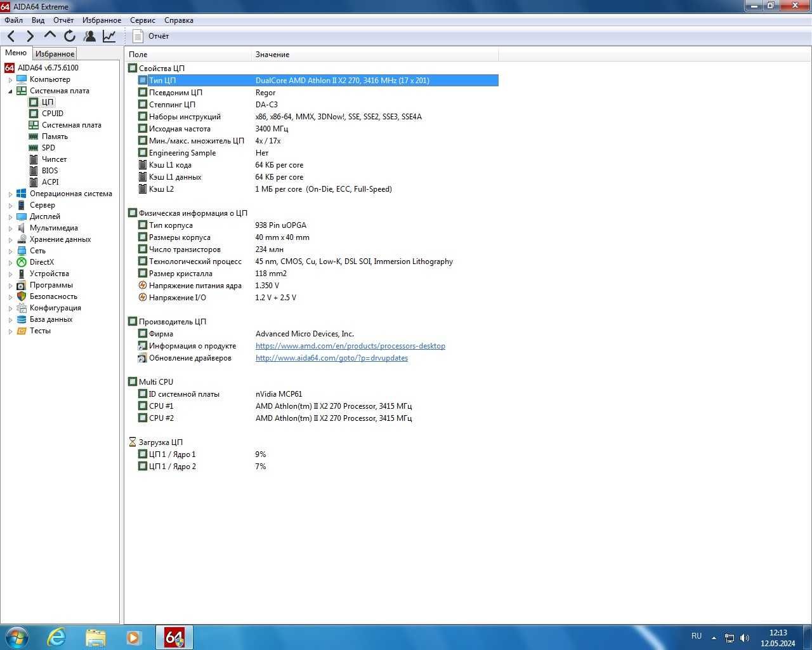Click the Поле column header
Image resolution: width=812 pixels, height=650 pixels.
point(188,55)
